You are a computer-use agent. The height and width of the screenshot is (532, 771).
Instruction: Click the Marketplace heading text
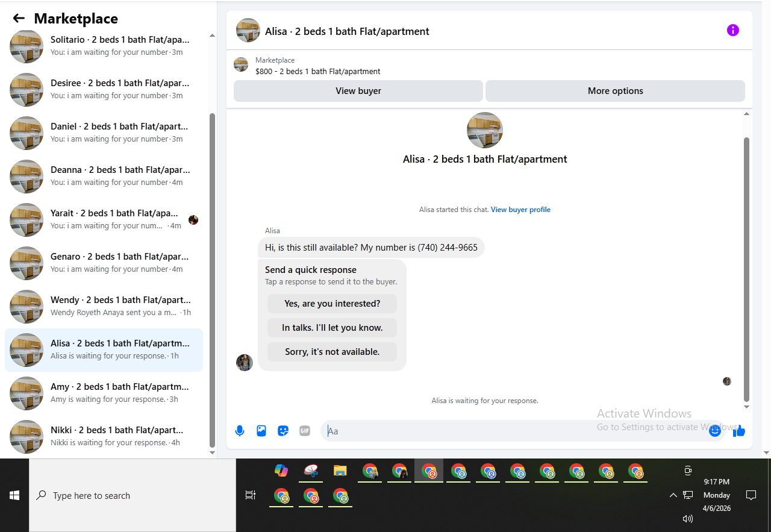click(x=76, y=19)
